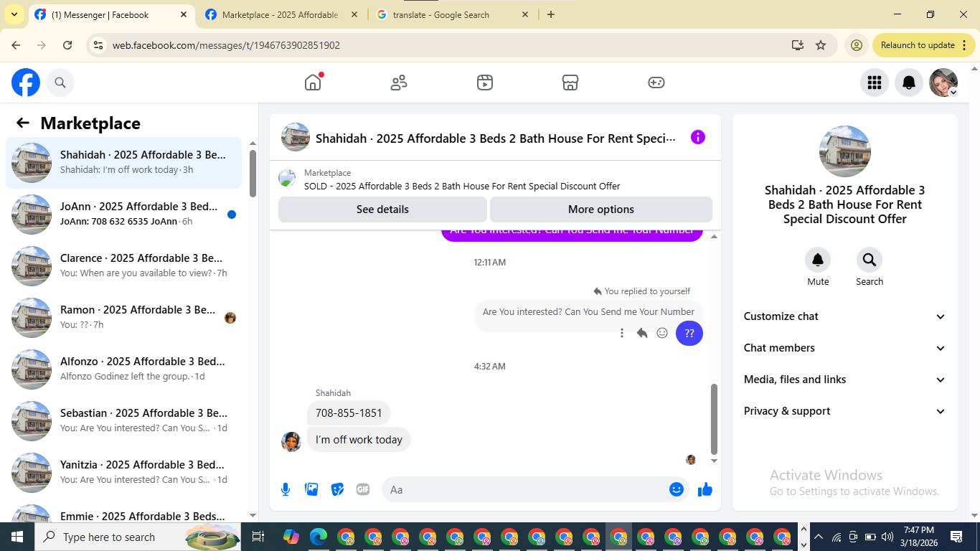980x551 pixels.
Task: Click See details button
Action: [382, 209]
